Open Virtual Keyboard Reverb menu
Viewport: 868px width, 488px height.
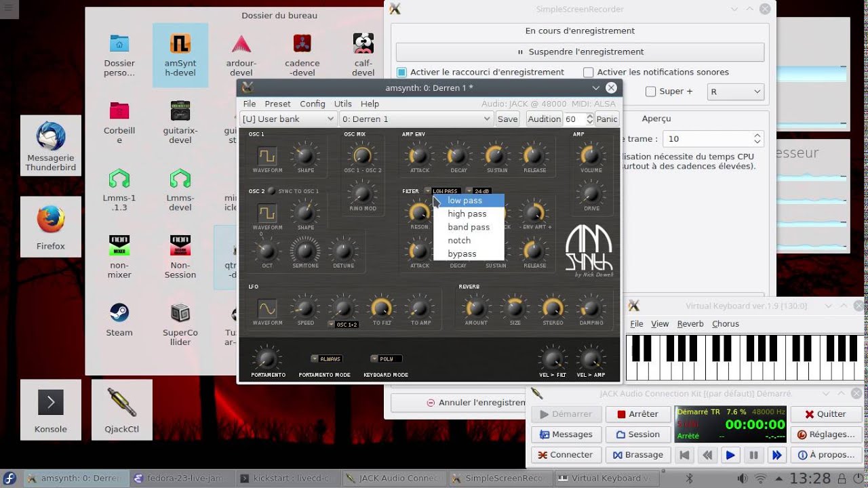(x=690, y=324)
